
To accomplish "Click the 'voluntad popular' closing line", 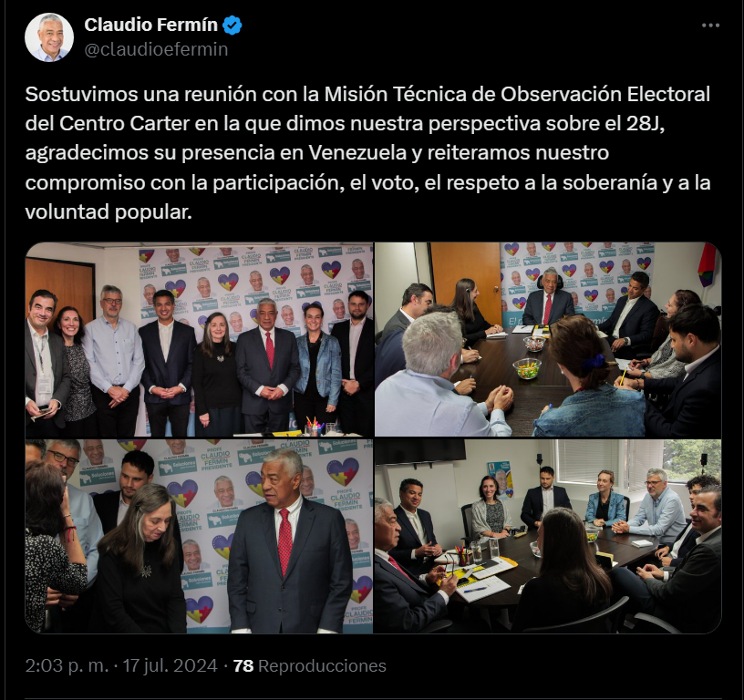I will pyautogui.click(x=108, y=212).
